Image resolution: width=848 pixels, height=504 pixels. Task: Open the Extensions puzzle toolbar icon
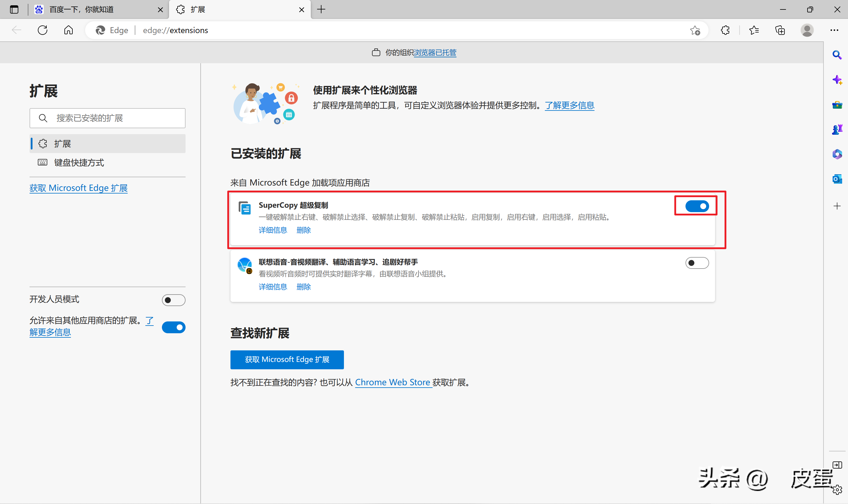coord(725,30)
